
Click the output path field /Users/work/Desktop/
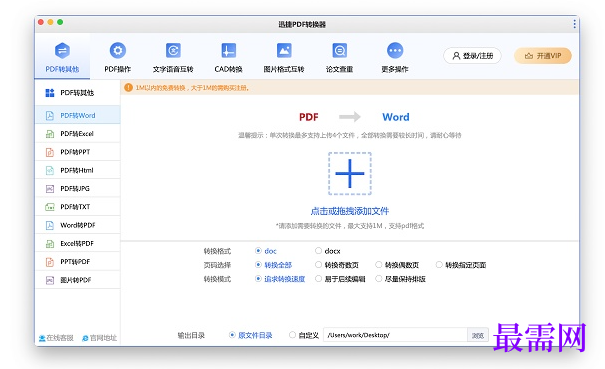pos(395,335)
